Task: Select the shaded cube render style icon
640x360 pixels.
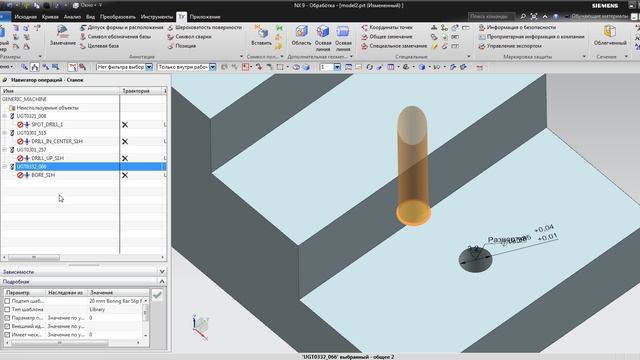Action: (422, 67)
